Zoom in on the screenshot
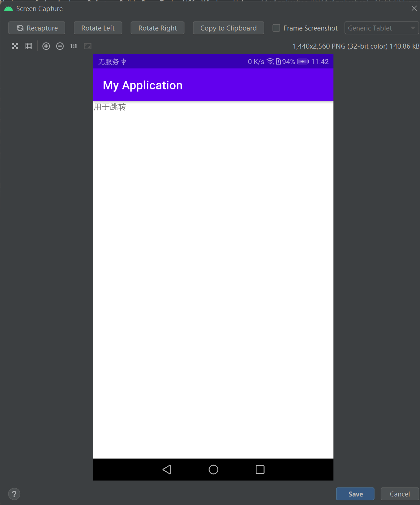This screenshot has width=420, height=505. point(46,46)
